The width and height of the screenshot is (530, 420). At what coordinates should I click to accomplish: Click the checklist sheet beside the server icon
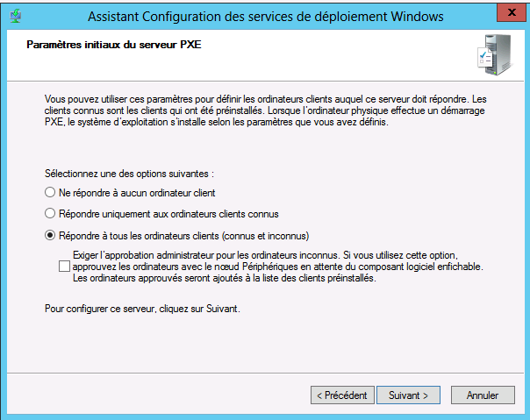[484, 58]
